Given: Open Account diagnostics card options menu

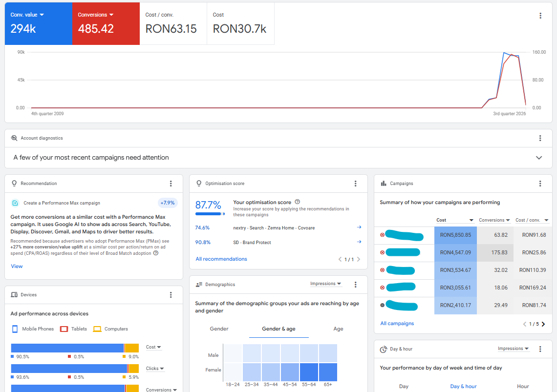Looking at the screenshot, I should pos(540,138).
